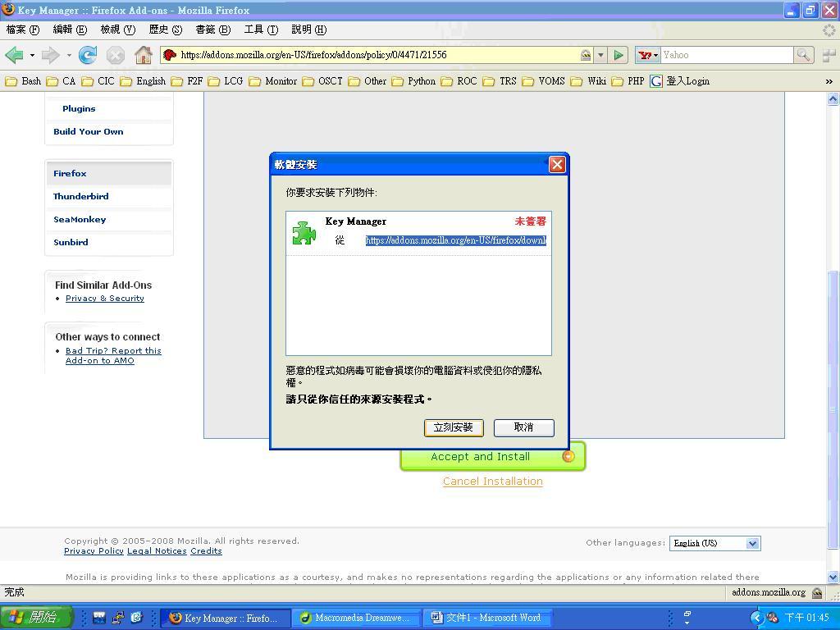Click the Cancel Installation link
This screenshot has width=840, height=630.
[492, 481]
